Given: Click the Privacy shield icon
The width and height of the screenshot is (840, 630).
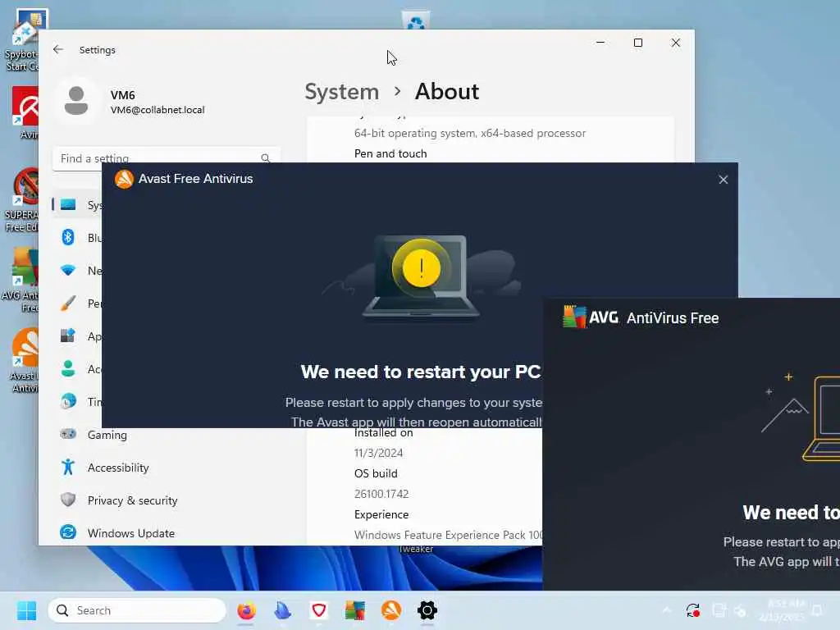Looking at the screenshot, I should [68, 500].
